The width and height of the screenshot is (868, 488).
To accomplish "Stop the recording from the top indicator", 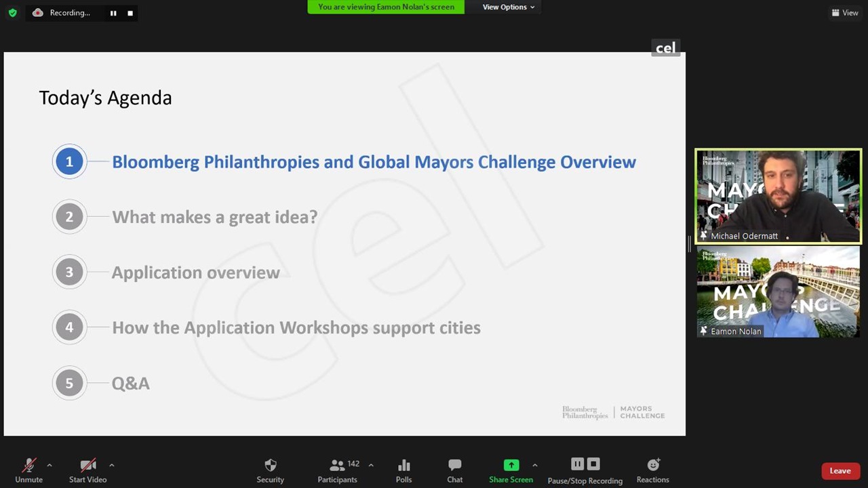I will tap(130, 13).
